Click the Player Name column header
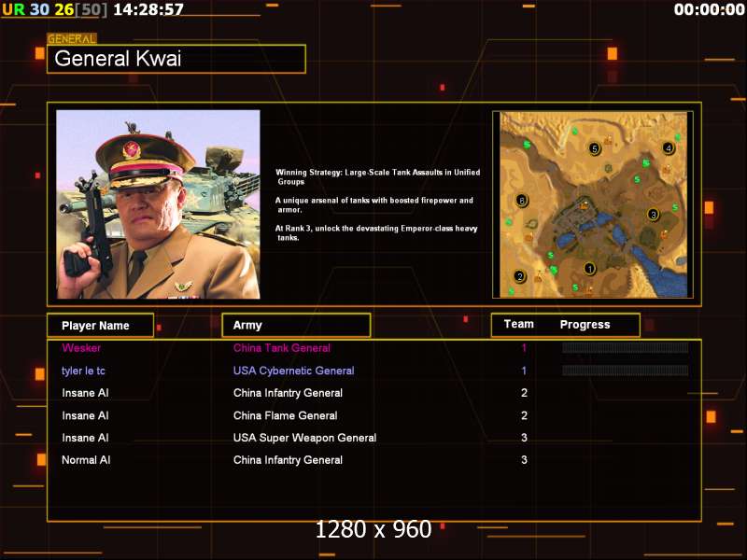This screenshot has height=560, width=747. click(101, 325)
